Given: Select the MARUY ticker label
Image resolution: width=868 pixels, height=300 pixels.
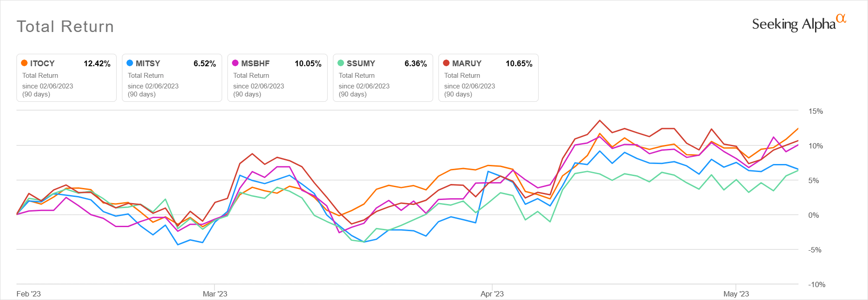Looking at the screenshot, I should click(467, 64).
